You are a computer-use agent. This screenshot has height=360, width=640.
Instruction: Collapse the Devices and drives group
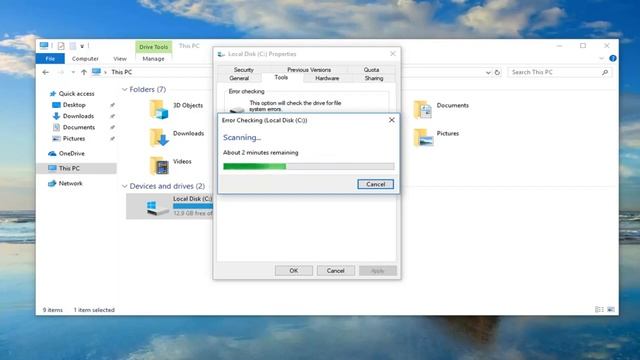124,186
